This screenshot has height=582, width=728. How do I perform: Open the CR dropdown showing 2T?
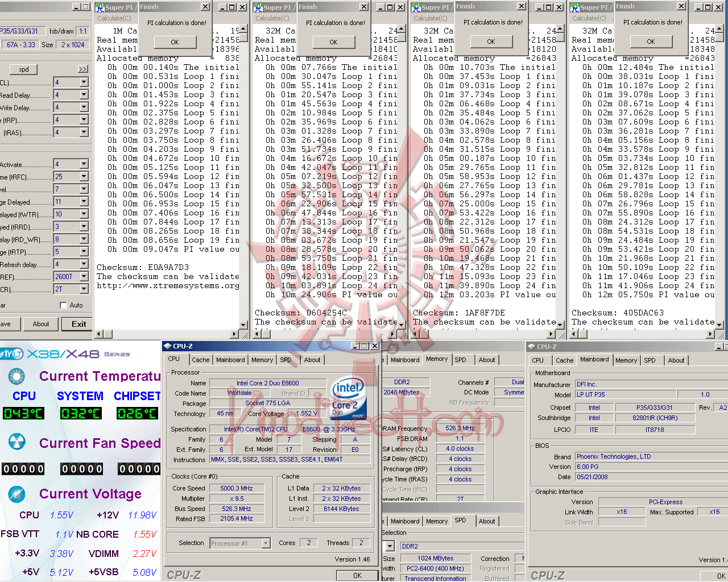pos(84,289)
